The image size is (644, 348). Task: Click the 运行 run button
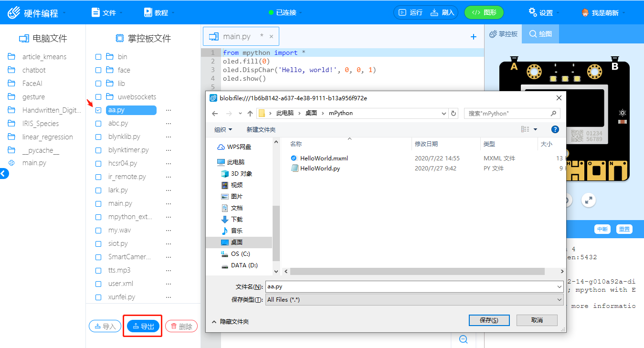point(411,12)
